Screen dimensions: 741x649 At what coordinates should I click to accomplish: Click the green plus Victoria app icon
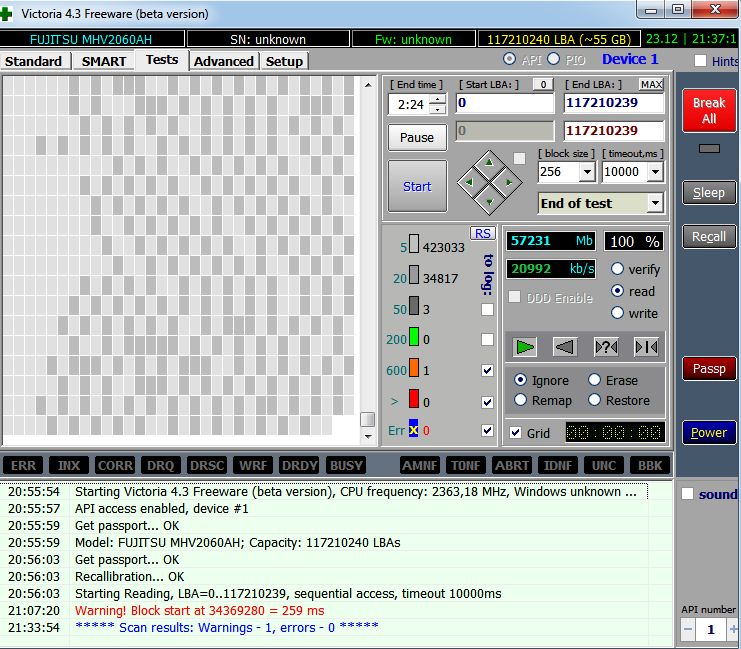[x=6, y=13]
